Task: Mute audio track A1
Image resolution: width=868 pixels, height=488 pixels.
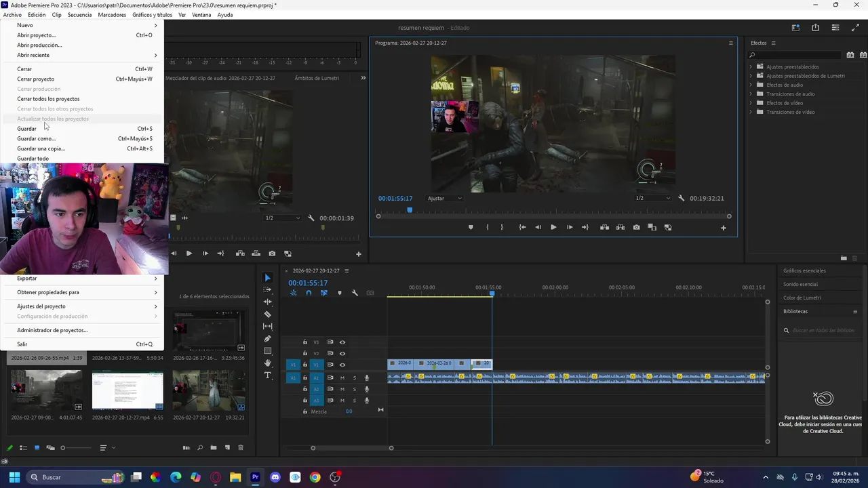Action: pyautogui.click(x=342, y=378)
